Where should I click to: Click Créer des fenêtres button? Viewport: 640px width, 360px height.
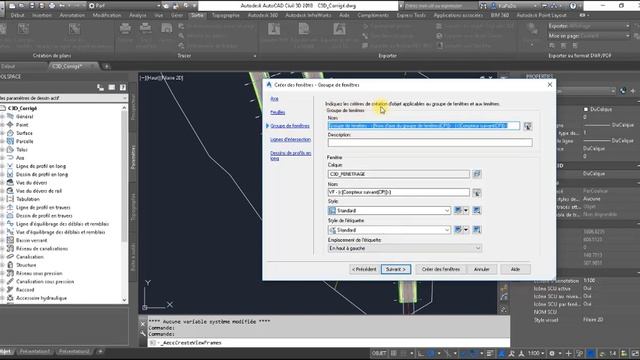click(x=441, y=269)
